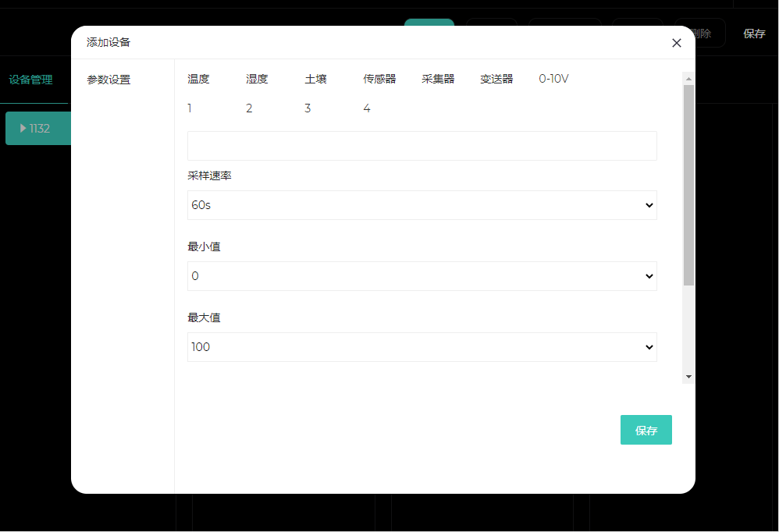Open the 设备管理 tab in background

pos(30,80)
